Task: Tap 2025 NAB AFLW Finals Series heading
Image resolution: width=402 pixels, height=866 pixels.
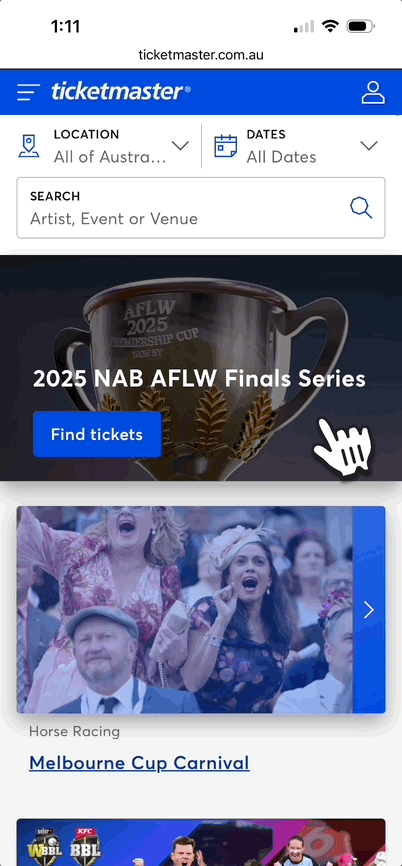Action: [199, 379]
